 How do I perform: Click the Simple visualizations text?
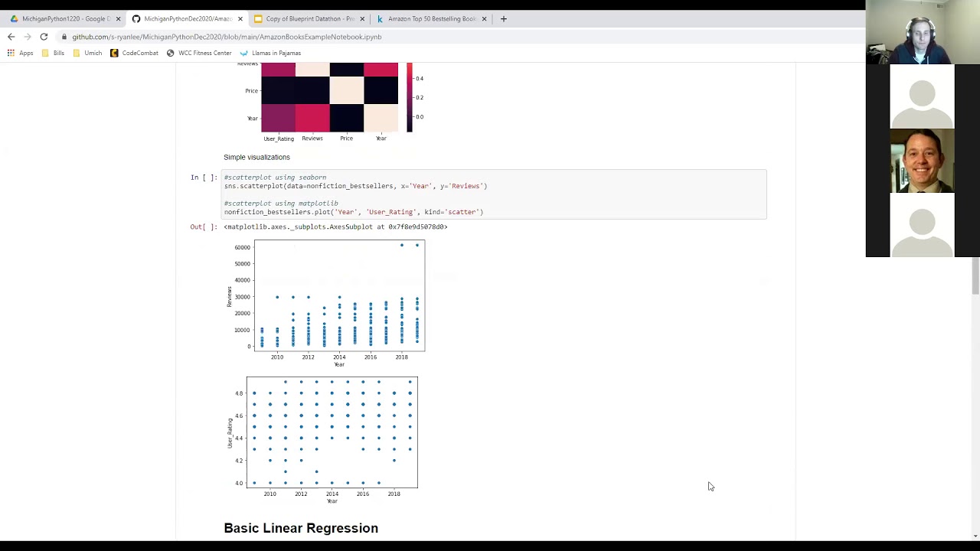[x=256, y=157]
